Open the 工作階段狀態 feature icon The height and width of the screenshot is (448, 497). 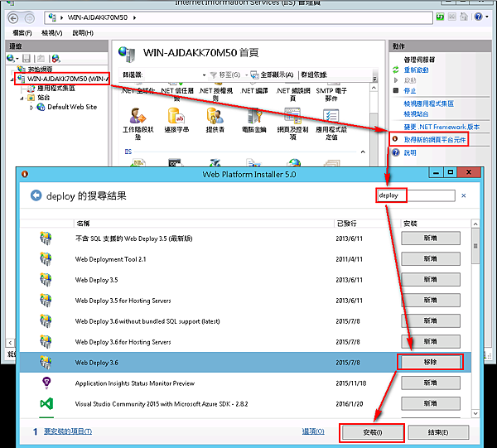[x=138, y=116]
